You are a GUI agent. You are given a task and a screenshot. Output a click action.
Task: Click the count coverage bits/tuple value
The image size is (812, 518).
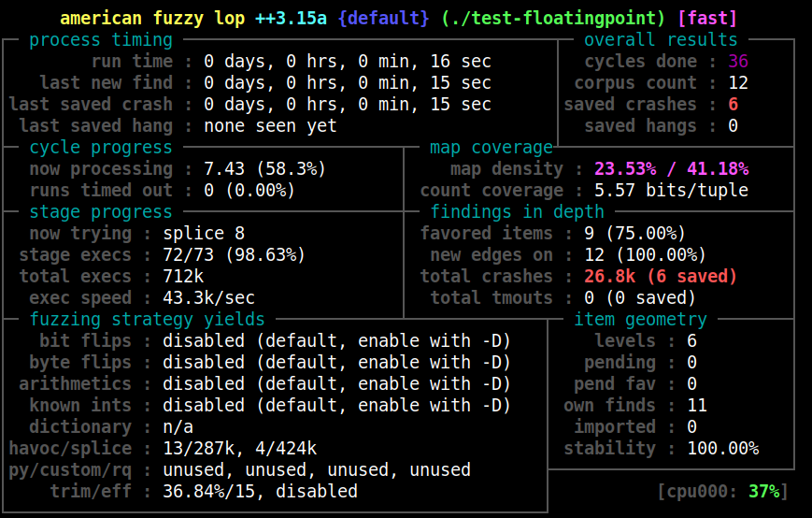671,191
